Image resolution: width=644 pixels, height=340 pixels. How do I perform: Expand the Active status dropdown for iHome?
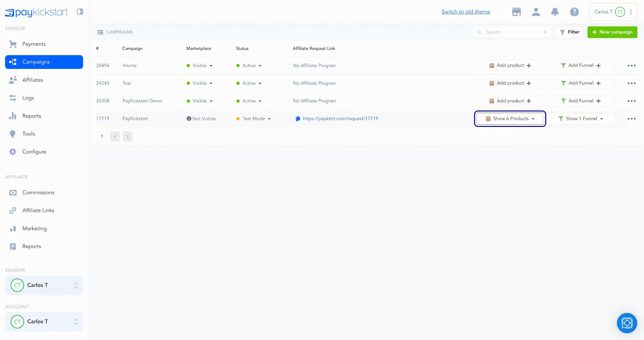pyautogui.click(x=249, y=66)
